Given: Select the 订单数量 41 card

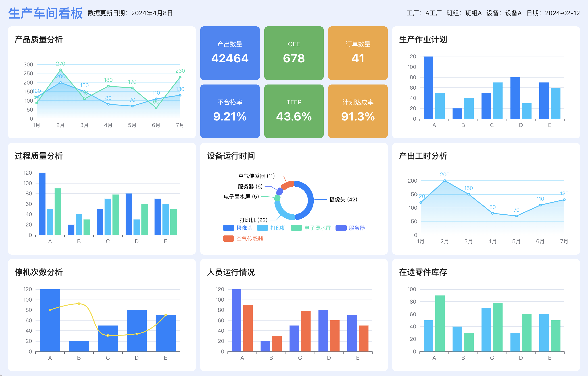Looking at the screenshot, I should pos(358,53).
